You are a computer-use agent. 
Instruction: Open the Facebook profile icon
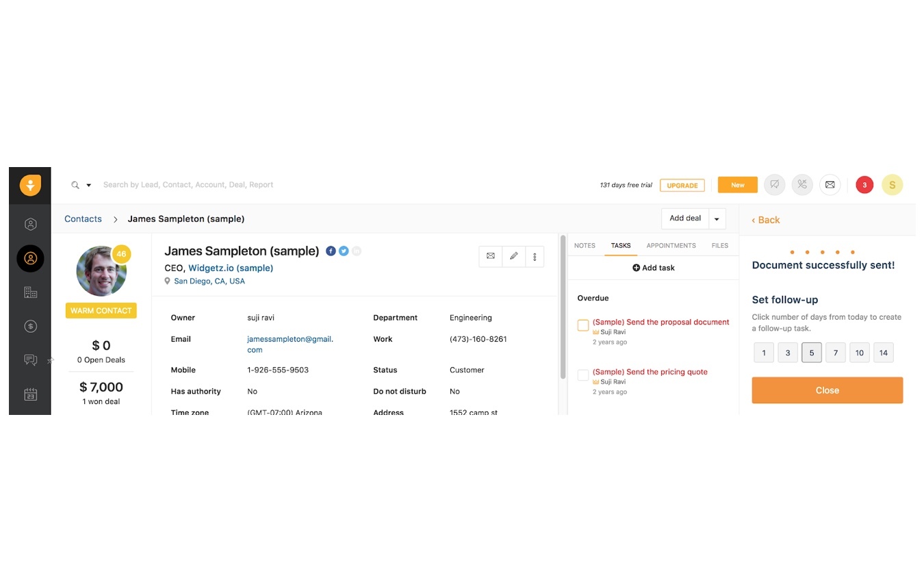(x=331, y=251)
